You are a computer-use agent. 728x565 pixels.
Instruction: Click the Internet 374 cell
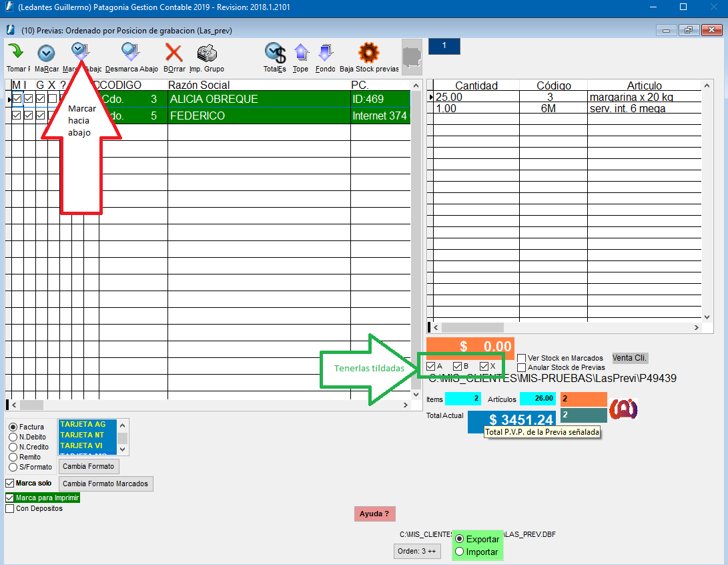point(380,116)
